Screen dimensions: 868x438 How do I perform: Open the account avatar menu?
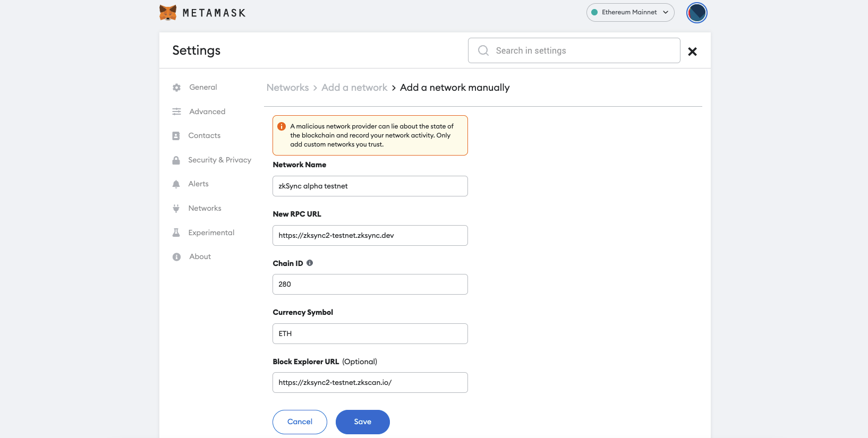[697, 13]
